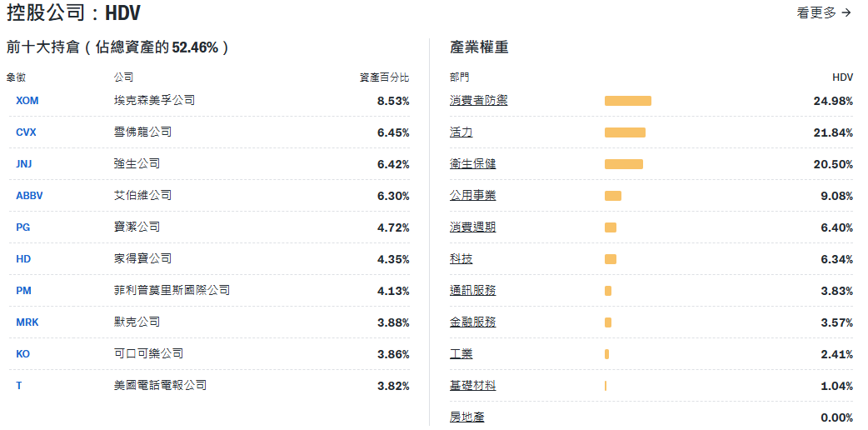
Task: Click the PG ticker symbol
Action: pos(22,227)
